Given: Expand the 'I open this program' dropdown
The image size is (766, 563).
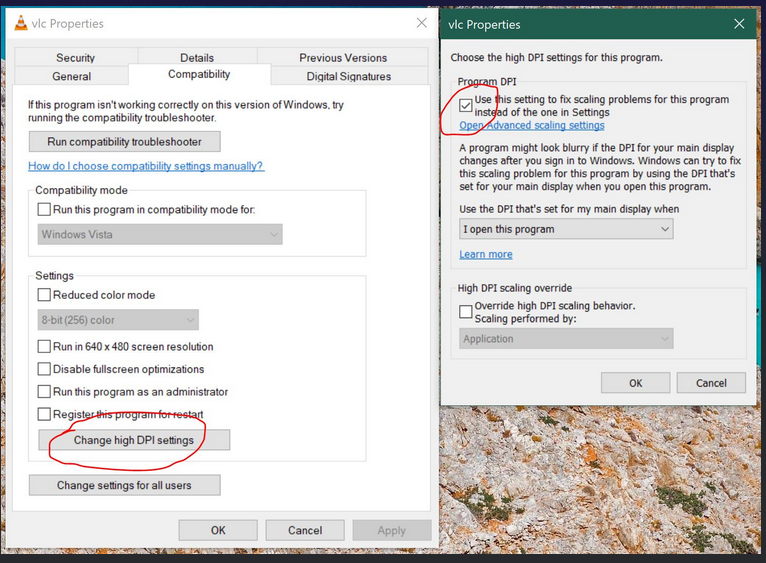Looking at the screenshot, I should 566,229.
